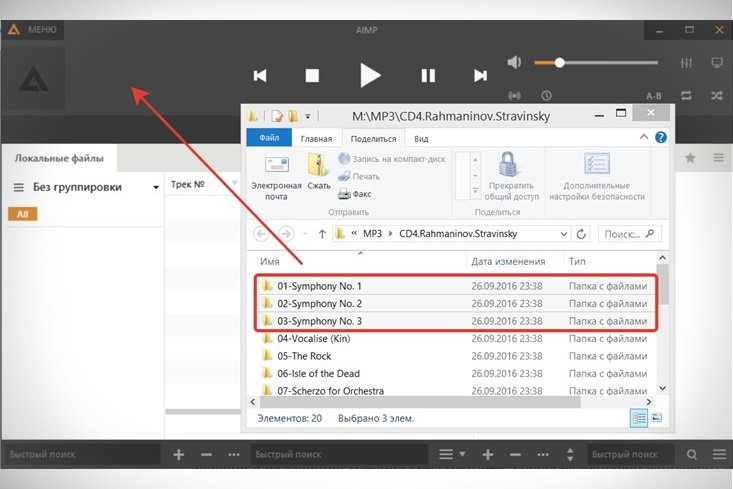Mute sound with the speaker icon
Image resolution: width=733 pixels, height=489 pixels.
[514, 62]
